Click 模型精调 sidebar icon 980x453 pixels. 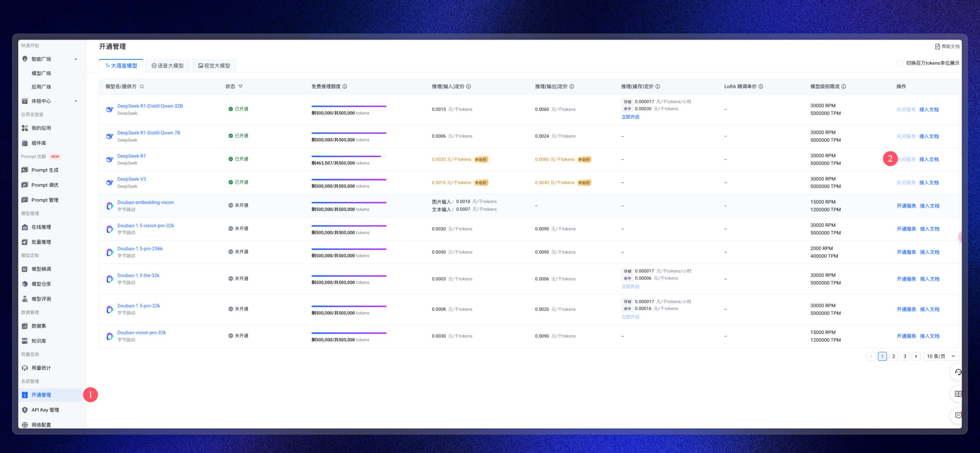click(x=25, y=269)
